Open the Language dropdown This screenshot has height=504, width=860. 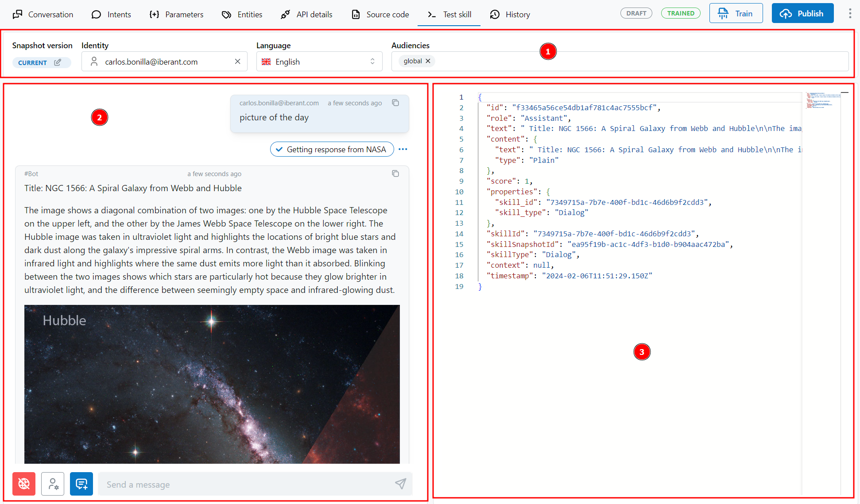pyautogui.click(x=319, y=62)
